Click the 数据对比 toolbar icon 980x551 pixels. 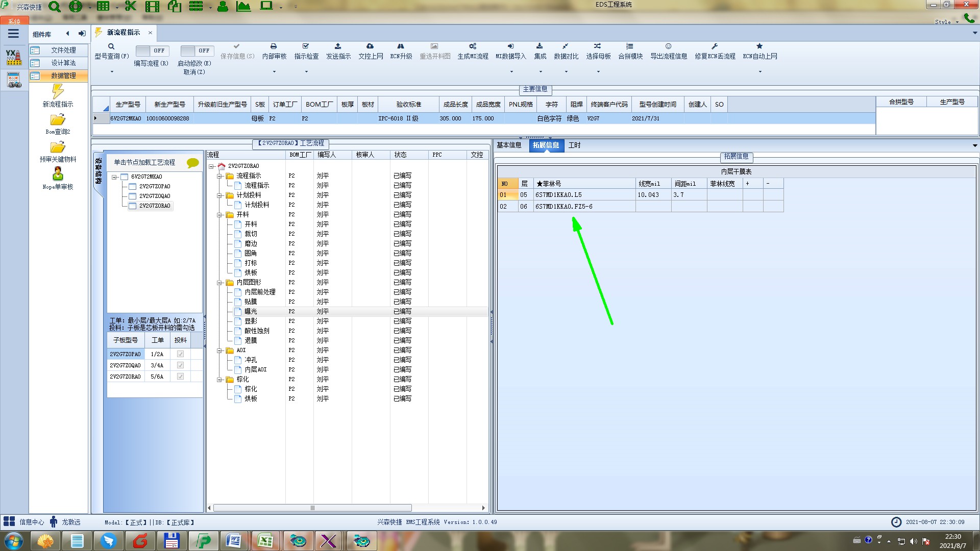click(566, 46)
